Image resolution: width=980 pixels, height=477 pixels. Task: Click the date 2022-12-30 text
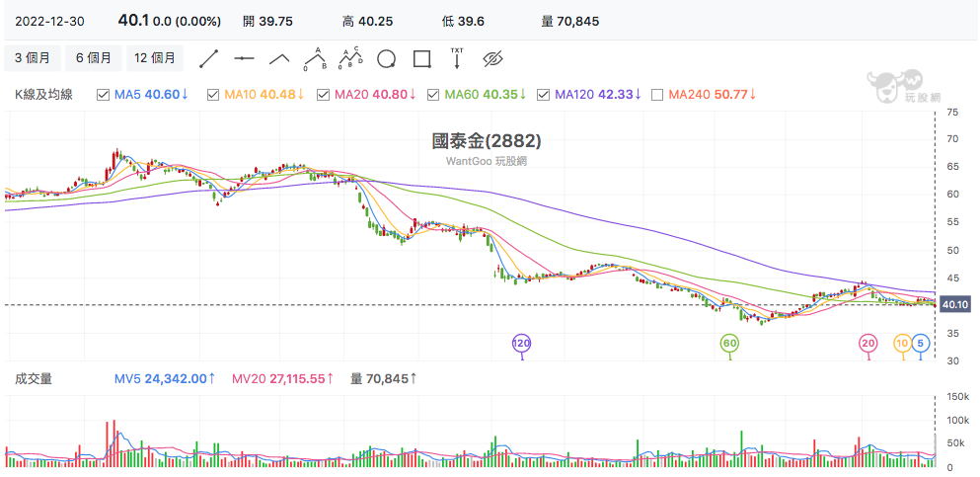pyautogui.click(x=49, y=22)
